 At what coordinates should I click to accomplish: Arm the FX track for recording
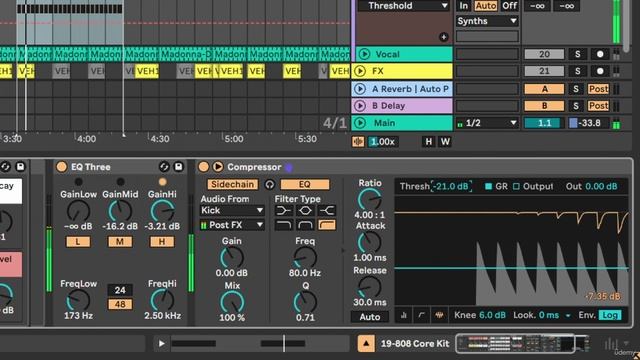(x=600, y=71)
